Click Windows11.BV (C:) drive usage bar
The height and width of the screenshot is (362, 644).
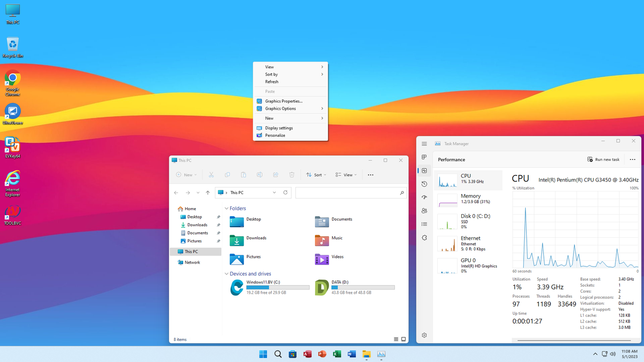coord(278,288)
